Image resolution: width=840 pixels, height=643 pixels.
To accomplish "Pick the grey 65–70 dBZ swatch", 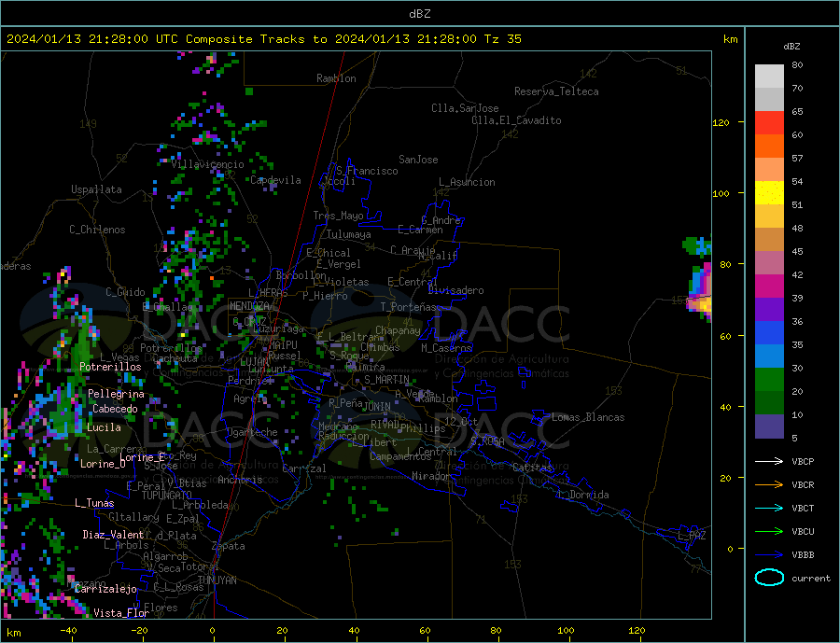I will [769, 100].
